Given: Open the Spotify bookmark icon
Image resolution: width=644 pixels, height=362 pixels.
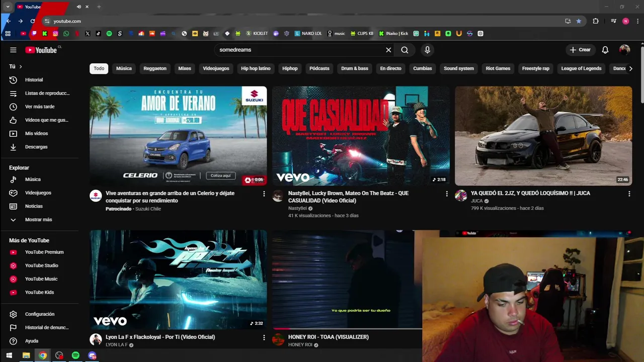Looking at the screenshot, I should (x=109, y=34).
